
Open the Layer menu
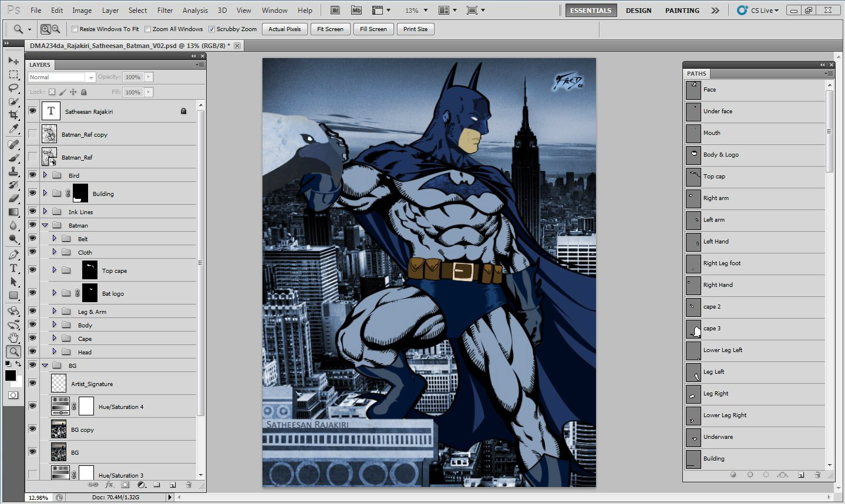pyautogui.click(x=110, y=11)
